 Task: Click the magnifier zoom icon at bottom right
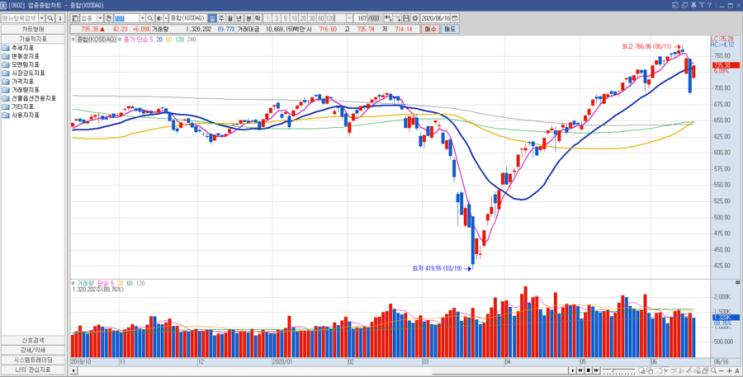pyautogui.click(x=714, y=370)
